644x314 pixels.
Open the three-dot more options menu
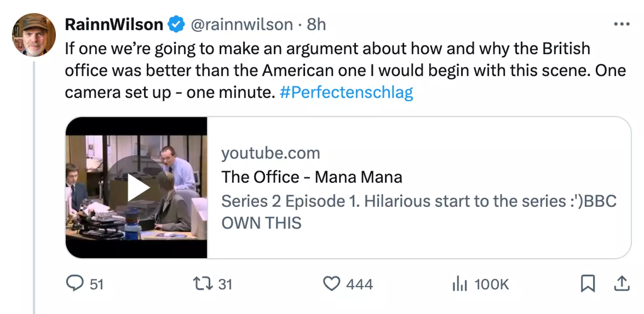point(622,24)
